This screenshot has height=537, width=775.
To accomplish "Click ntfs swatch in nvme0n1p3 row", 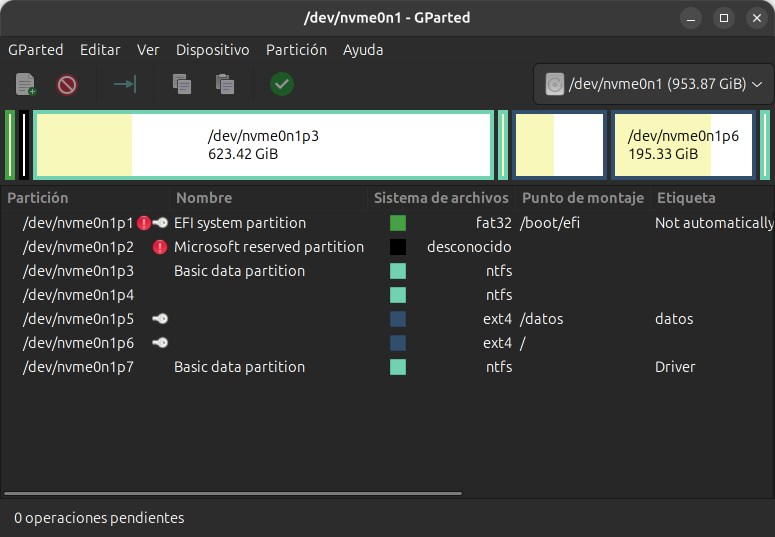I will tap(398, 271).
